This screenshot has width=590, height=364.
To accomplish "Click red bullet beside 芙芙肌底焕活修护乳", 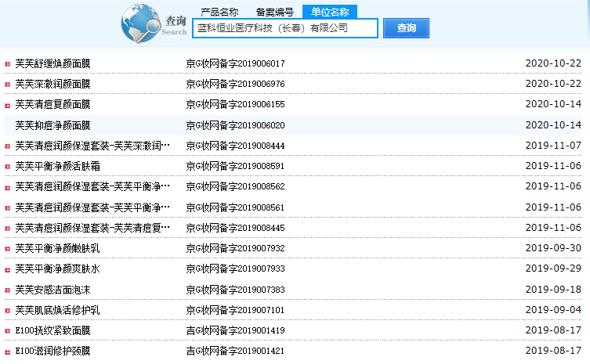I will [7, 311].
